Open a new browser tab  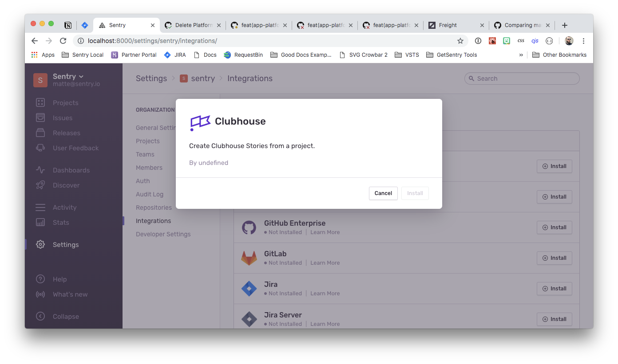[x=565, y=25]
